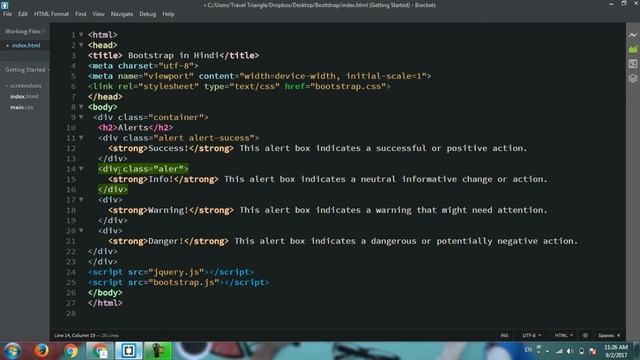Open the green app on the taskbar

pyautogui.click(x=158, y=351)
